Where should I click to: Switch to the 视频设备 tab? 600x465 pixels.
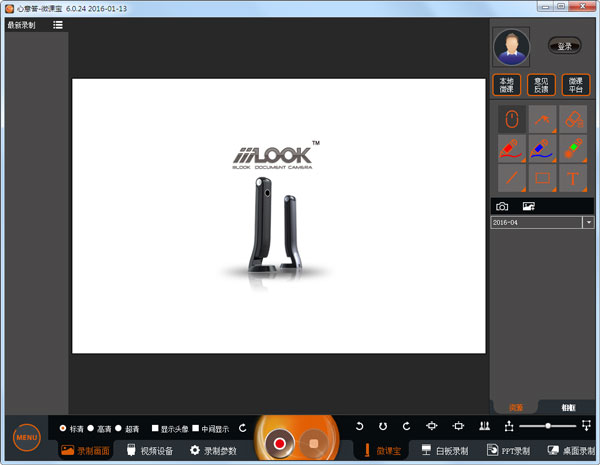coord(150,450)
